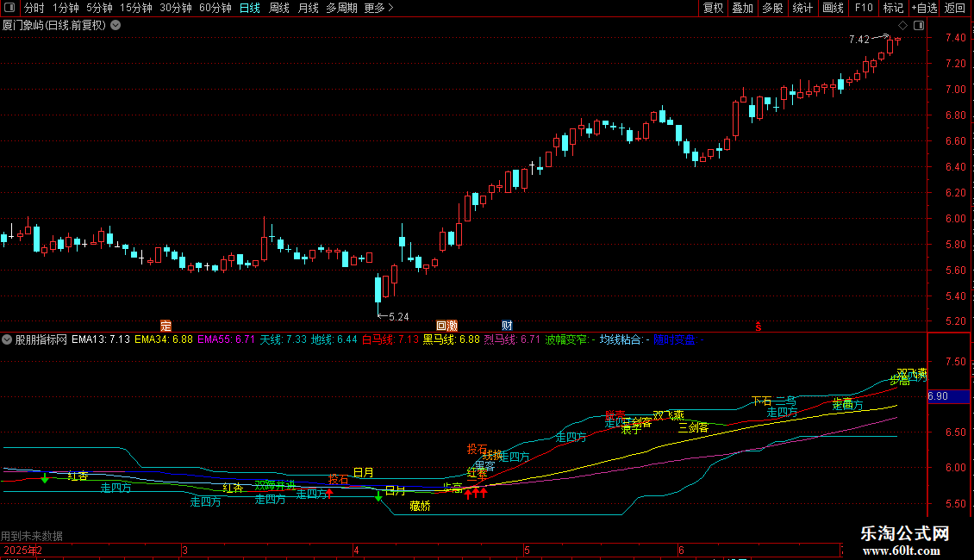Click the EMA34: 6.88 value label
The height and width of the screenshot is (560, 974).
point(164,339)
